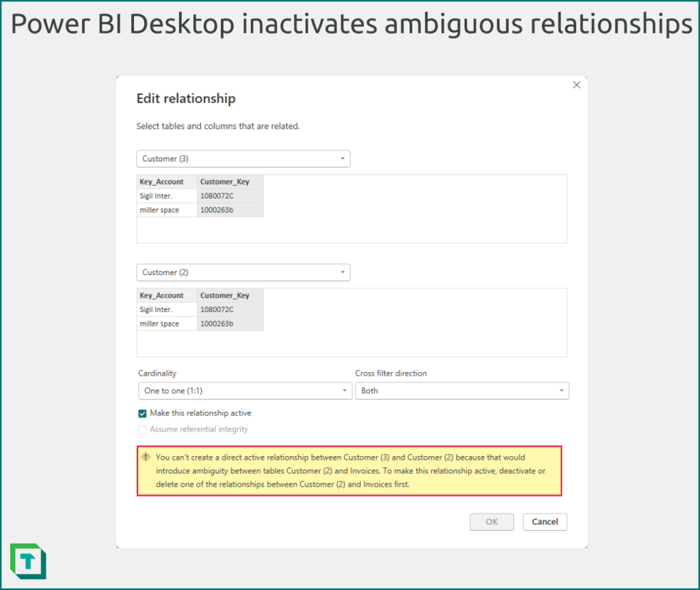Click the warning icon in ambiguity message

[146, 457]
